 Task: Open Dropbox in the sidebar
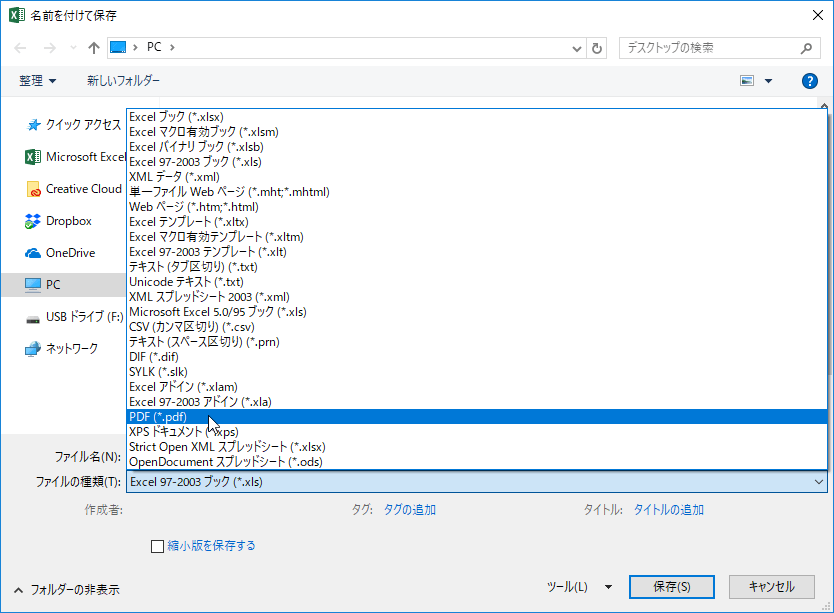(59, 221)
